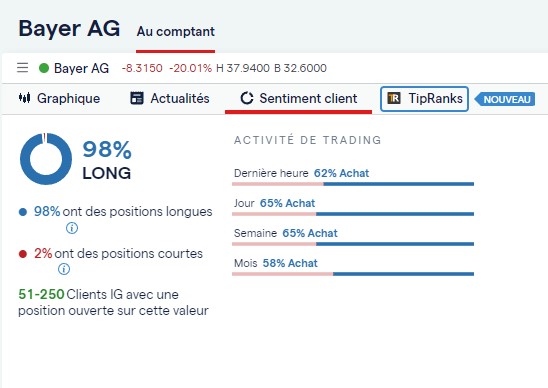Open the hamburger menu beside Bayer AG
This screenshot has width=548, height=388.
[x=23, y=67]
